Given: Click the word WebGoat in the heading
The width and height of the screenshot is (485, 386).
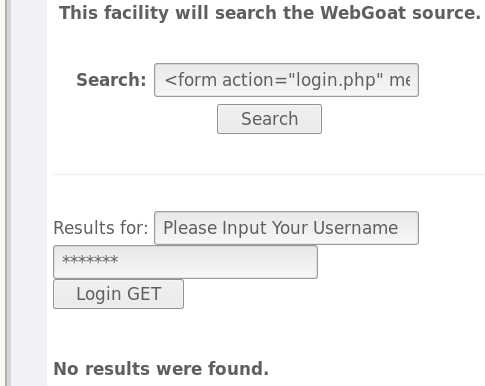Looking at the screenshot, I should point(363,13).
